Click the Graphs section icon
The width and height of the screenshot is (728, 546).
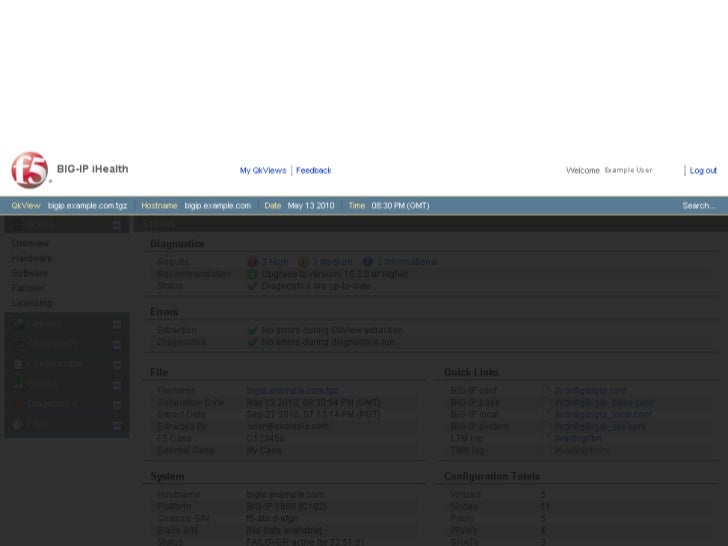pos(18,384)
